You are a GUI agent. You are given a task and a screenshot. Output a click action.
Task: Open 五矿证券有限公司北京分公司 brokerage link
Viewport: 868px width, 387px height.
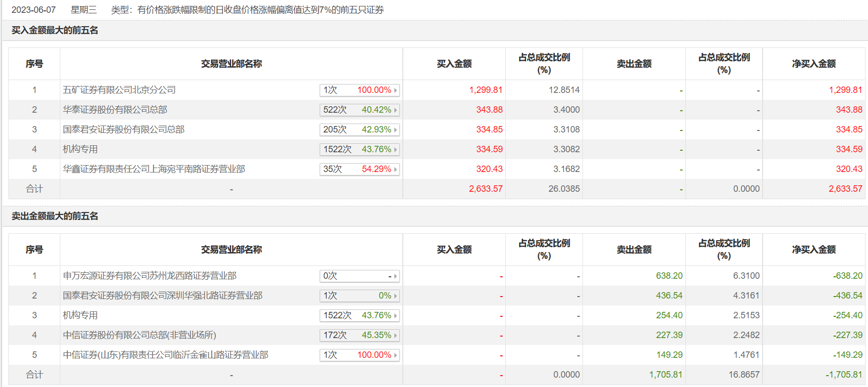(x=119, y=90)
